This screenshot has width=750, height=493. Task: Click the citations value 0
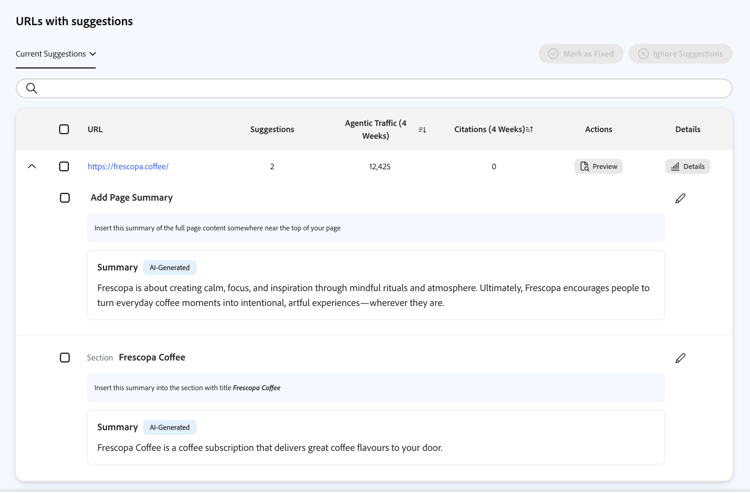point(494,166)
